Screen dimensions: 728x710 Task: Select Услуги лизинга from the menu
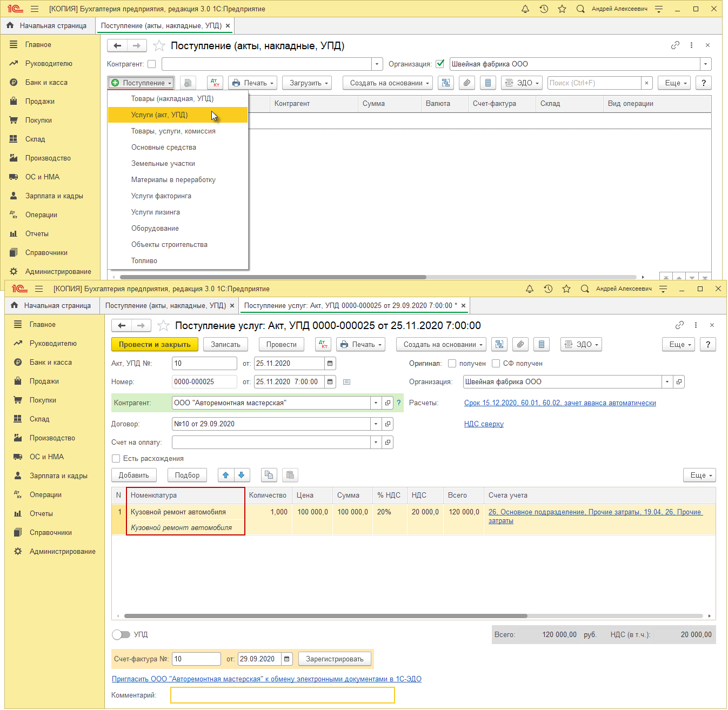pos(178,212)
